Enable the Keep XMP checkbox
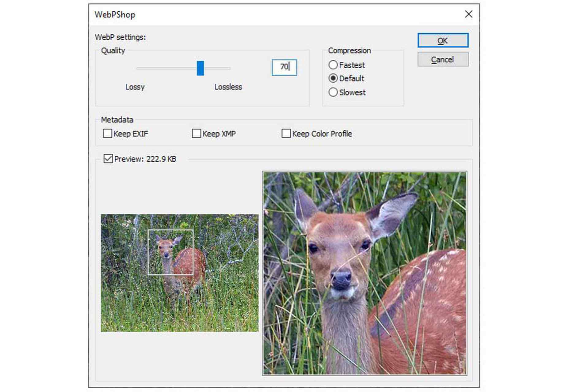Viewport: 569px width, 392px height. [x=196, y=134]
